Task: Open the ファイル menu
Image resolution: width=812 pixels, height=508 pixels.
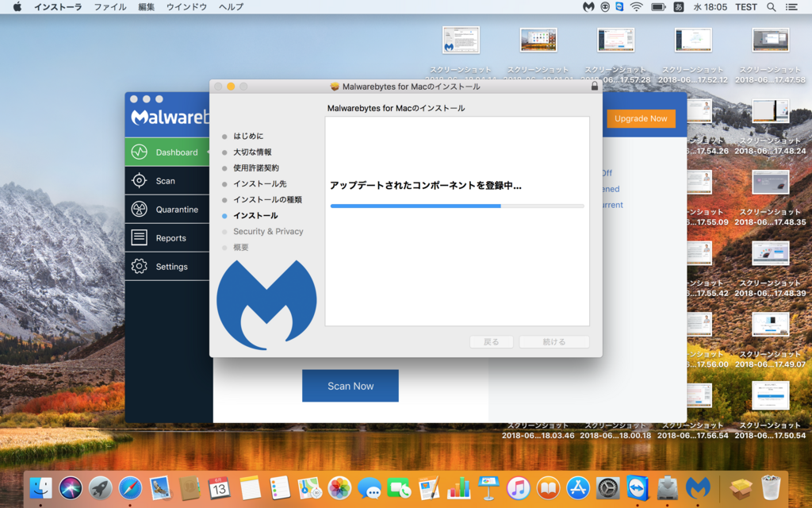Action: 109,6
